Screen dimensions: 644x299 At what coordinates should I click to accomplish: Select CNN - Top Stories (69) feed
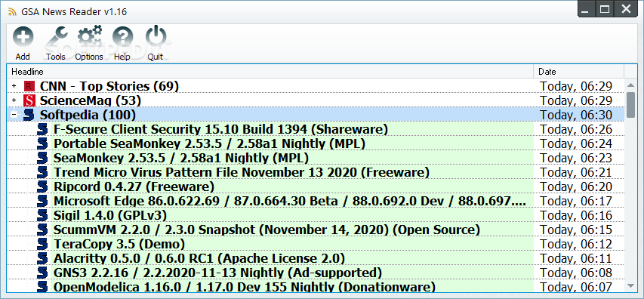click(x=109, y=87)
